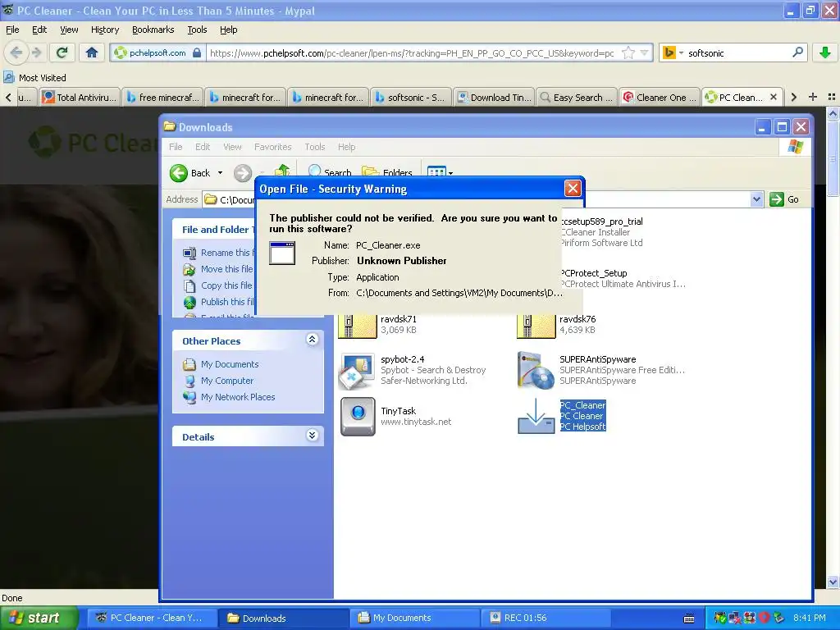The image size is (840, 630).
Task: Open the browser Bookmarks menu
Action: point(153,30)
